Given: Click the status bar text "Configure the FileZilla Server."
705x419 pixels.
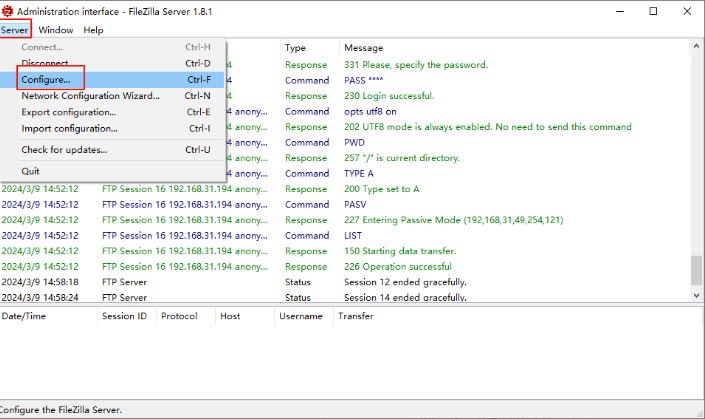Looking at the screenshot, I should click(61, 410).
